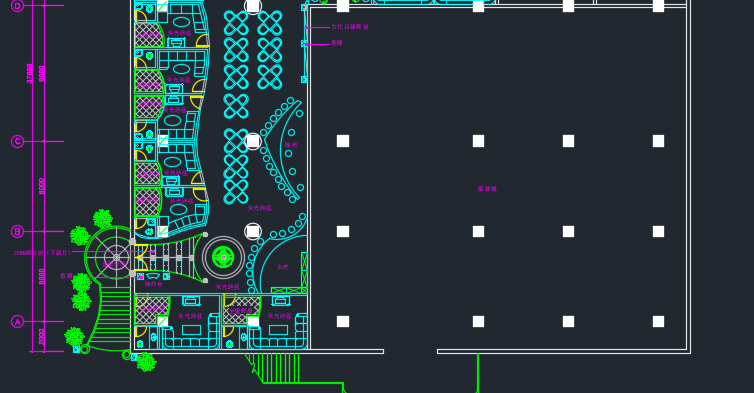This screenshot has width=754, height=393.
Task: Select the circled white column on axis C
Action: point(253,141)
